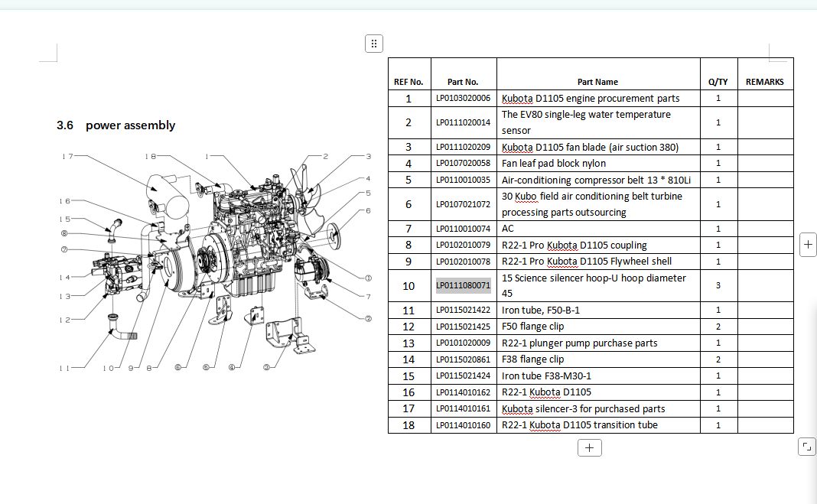Click part number LP0114010162
The image size is (817, 504).
pos(464,392)
